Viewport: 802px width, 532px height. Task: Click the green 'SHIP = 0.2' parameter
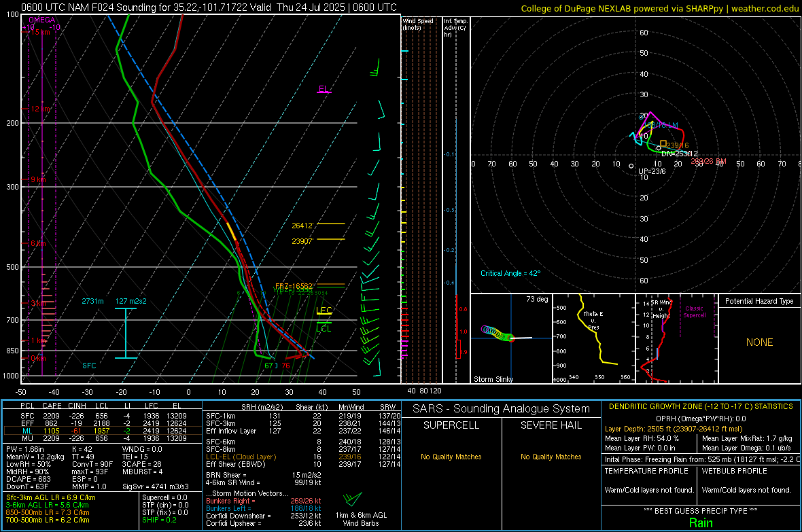tap(159, 520)
